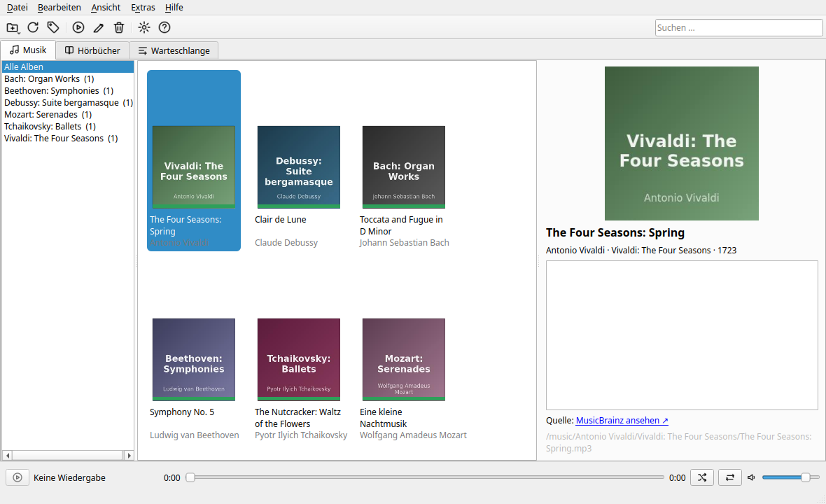Follow the MusicBrainz ansehen link
The height and width of the screenshot is (504, 826).
click(622, 420)
